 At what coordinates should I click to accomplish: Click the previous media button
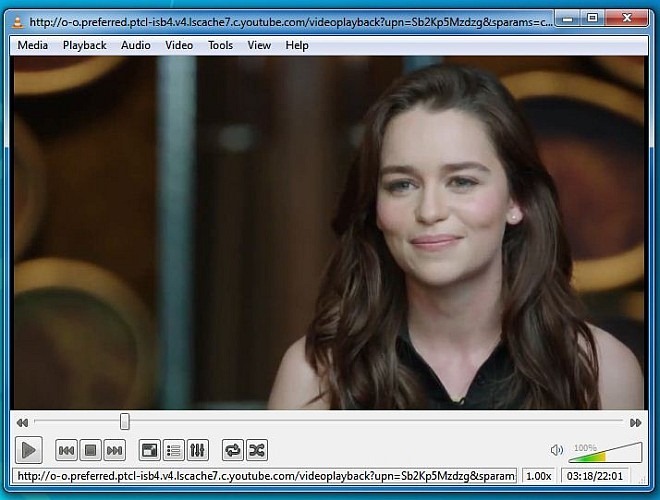tap(66, 451)
